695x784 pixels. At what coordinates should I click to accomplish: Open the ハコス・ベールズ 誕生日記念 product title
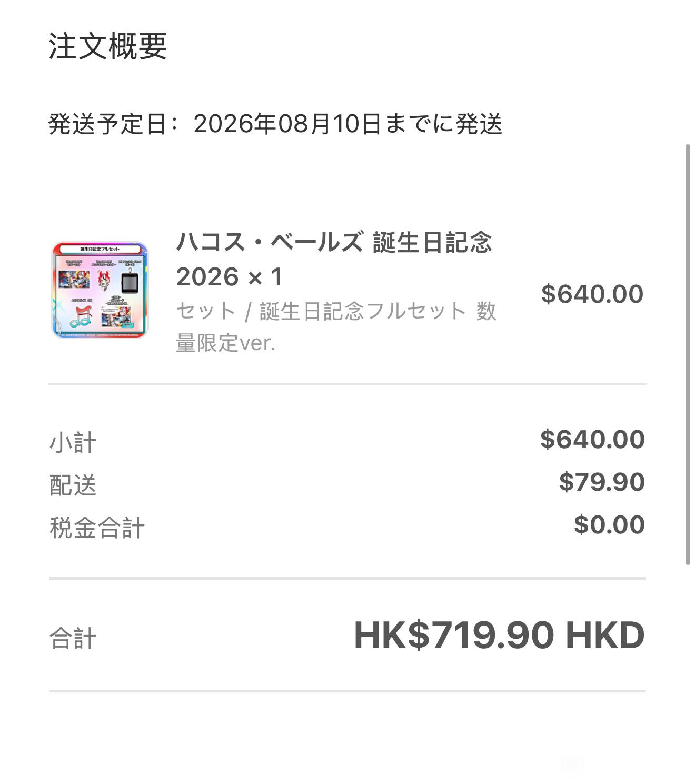[334, 243]
